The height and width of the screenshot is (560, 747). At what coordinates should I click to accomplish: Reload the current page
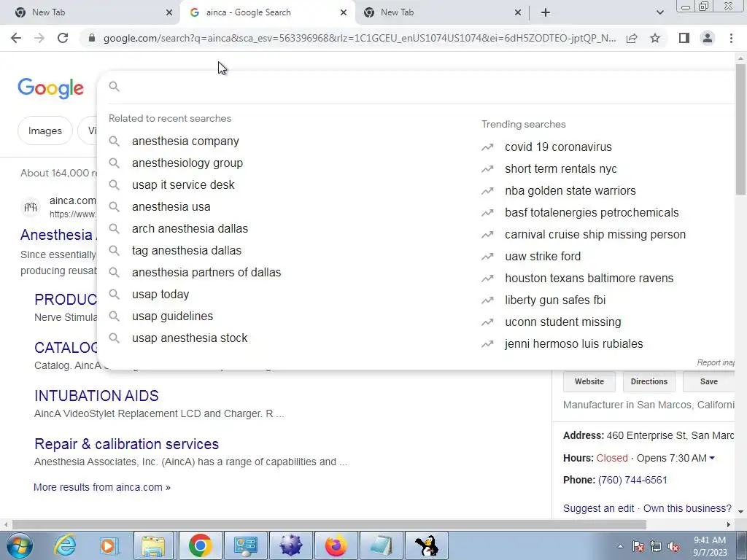[x=63, y=38]
